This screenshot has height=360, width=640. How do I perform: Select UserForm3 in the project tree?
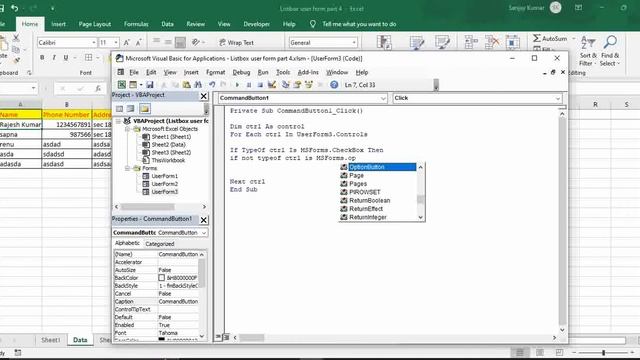[x=165, y=192]
